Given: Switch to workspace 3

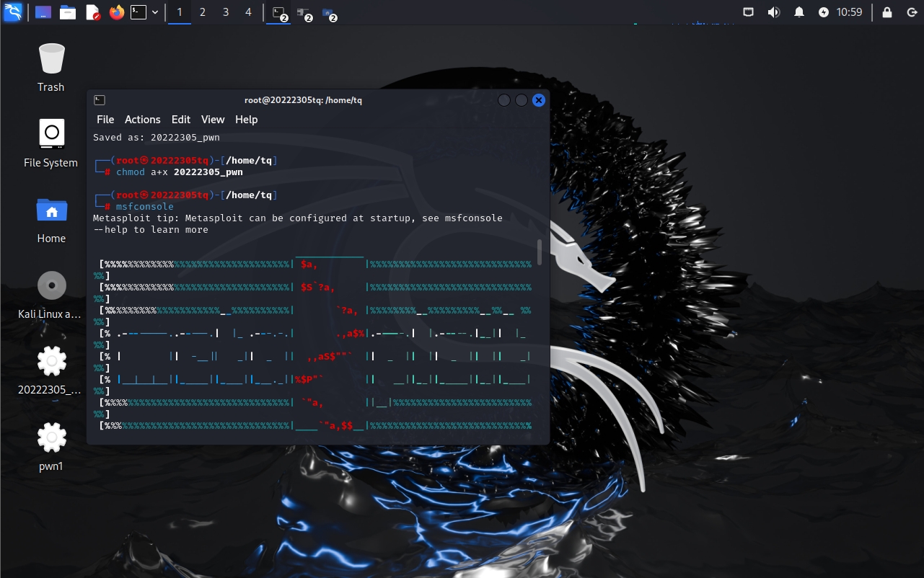Looking at the screenshot, I should [226, 12].
